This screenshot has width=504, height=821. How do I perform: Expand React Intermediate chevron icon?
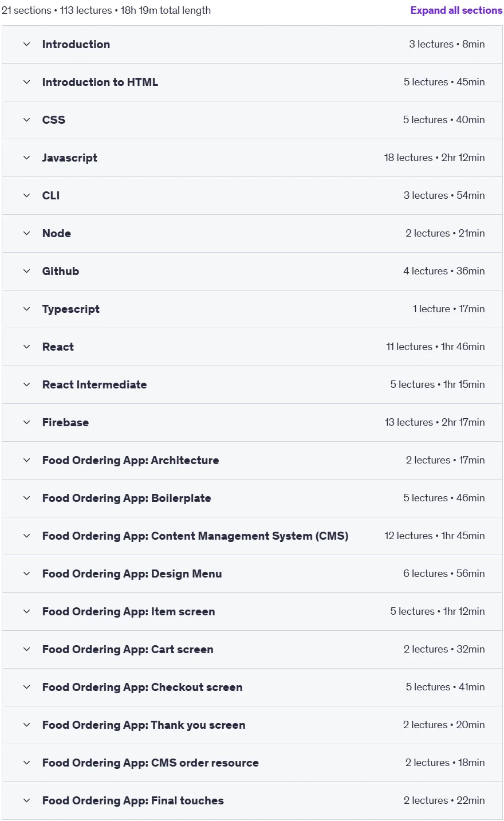pos(26,384)
